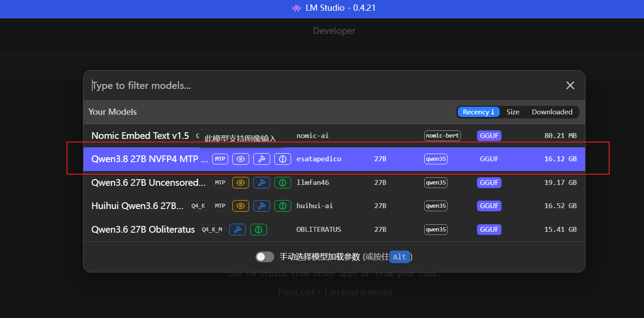Sort models by Size
Image resolution: width=644 pixels, height=318 pixels.
click(513, 112)
